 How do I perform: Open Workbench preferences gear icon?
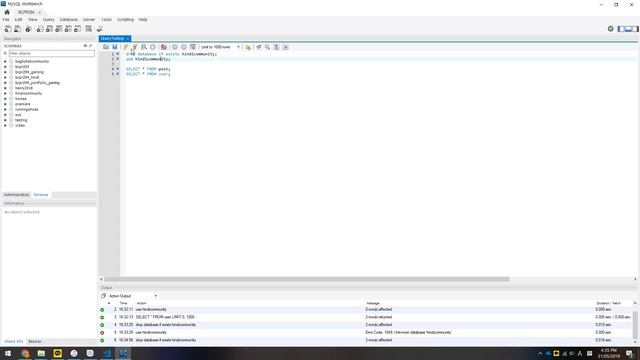tap(611, 29)
